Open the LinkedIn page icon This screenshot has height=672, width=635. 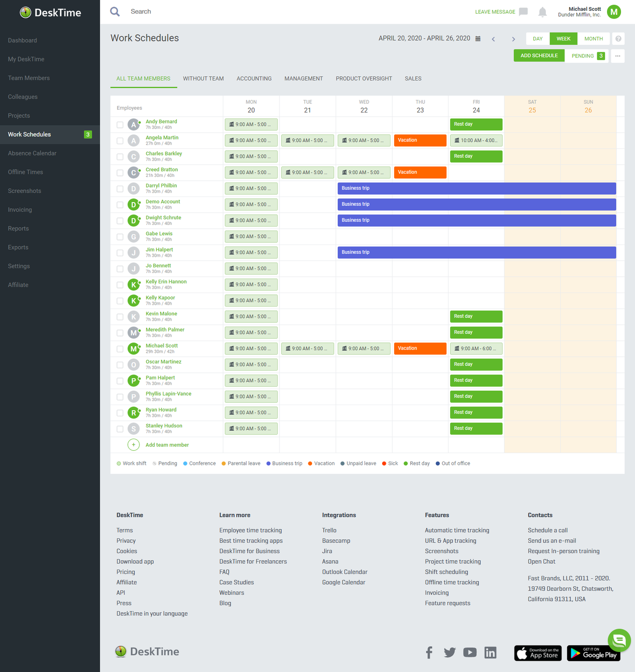click(490, 652)
